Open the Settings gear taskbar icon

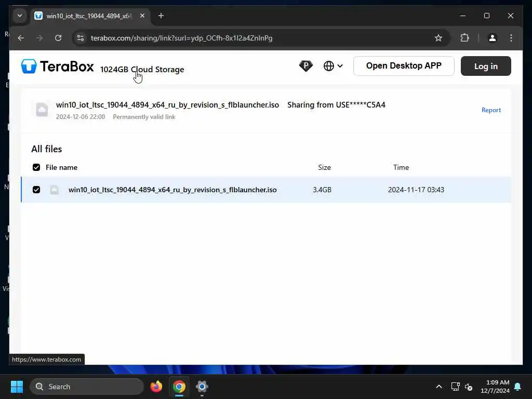(202, 387)
